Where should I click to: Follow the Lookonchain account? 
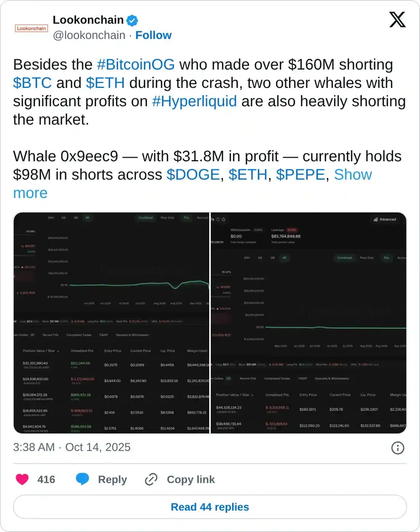[x=153, y=35]
